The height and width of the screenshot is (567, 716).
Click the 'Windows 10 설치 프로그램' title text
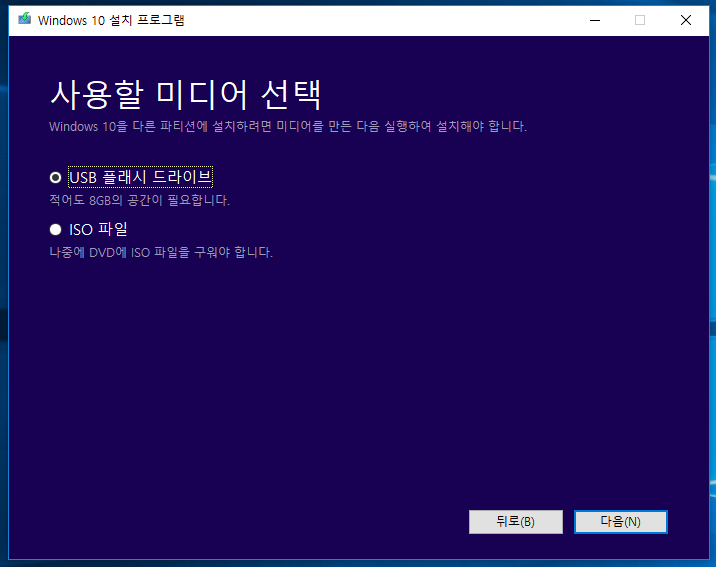tap(111, 20)
